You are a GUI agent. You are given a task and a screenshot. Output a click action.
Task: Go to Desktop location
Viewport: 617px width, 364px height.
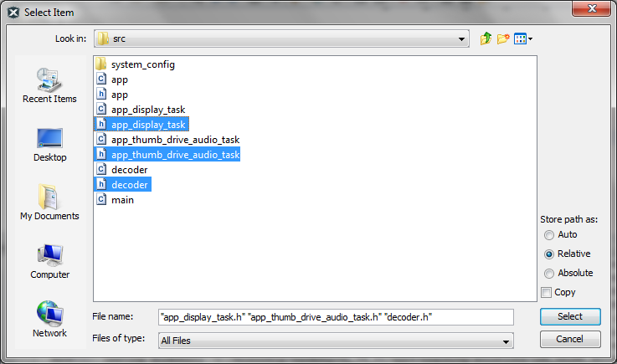[x=49, y=144]
